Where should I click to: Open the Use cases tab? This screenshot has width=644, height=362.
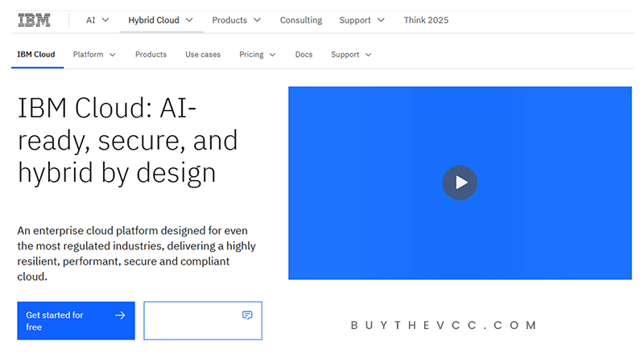pos(203,55)
